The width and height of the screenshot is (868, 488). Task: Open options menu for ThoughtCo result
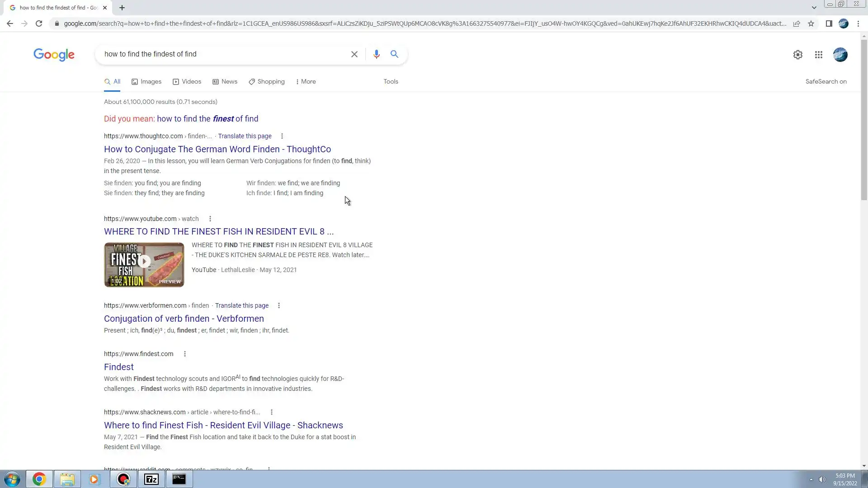[x=282, y=136]
